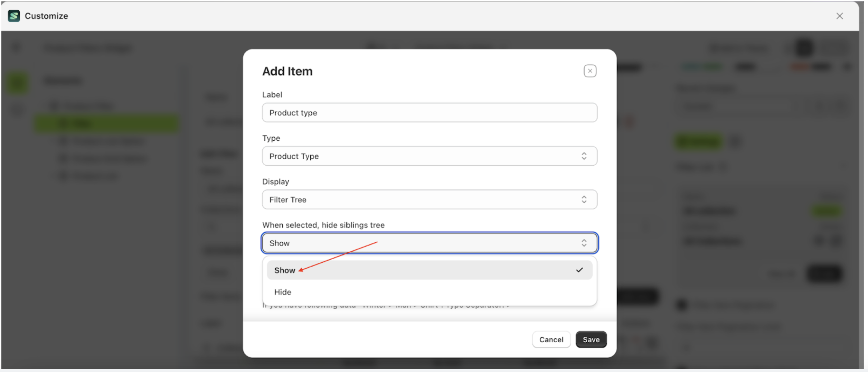
Task: Click the blurred icon below the green sidebar square
Action: [x=17, y=111]
